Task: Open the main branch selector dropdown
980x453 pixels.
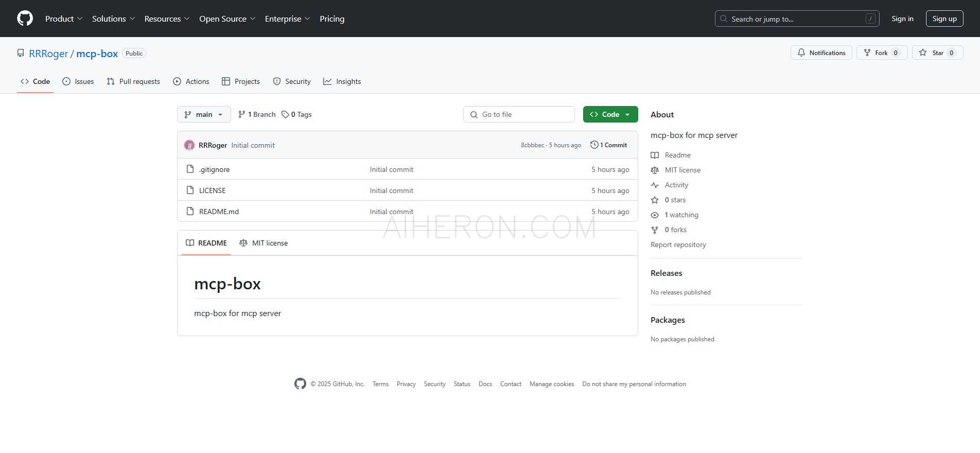Action: pos(204,114)
